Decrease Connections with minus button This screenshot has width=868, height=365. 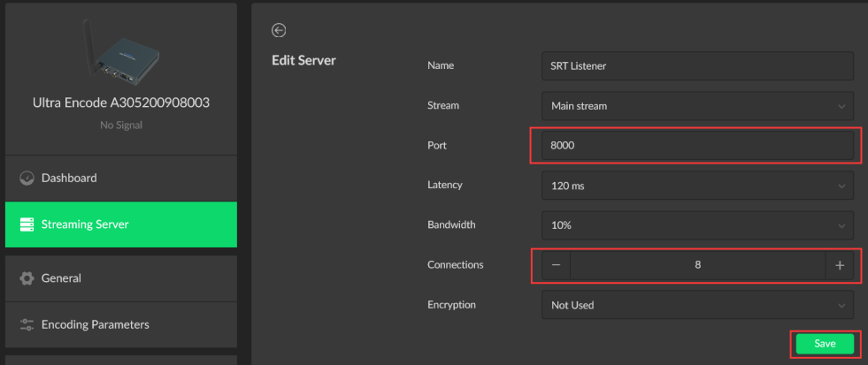(x=556, y=265)
